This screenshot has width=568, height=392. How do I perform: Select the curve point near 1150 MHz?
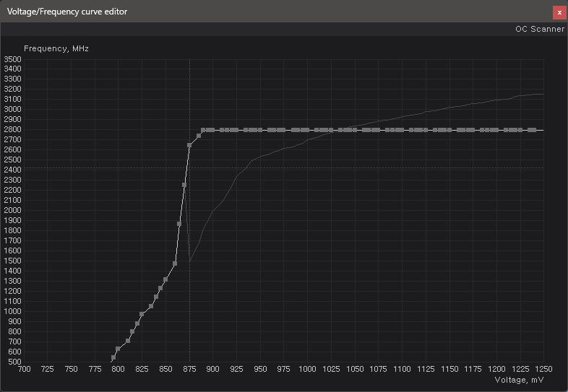(156, 296)
